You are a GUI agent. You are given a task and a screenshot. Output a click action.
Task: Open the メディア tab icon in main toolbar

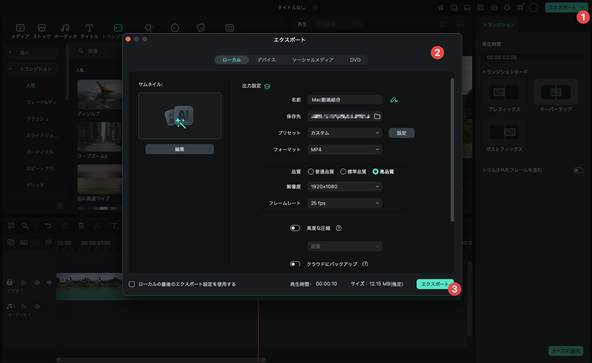pyautogui.click(x=20, y=28)
